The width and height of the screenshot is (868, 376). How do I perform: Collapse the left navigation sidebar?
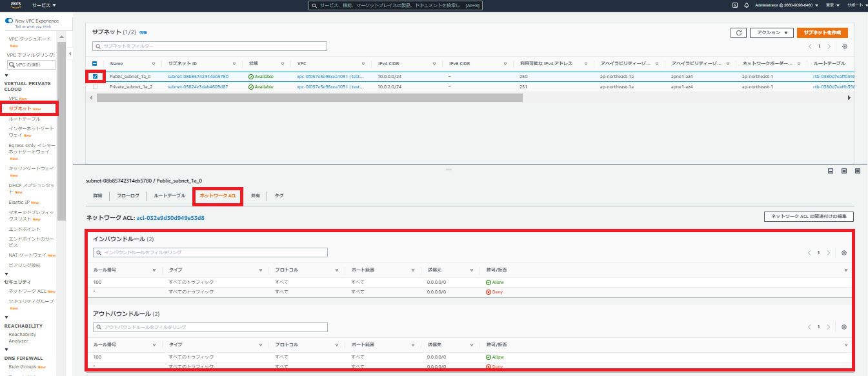point(70,53)
